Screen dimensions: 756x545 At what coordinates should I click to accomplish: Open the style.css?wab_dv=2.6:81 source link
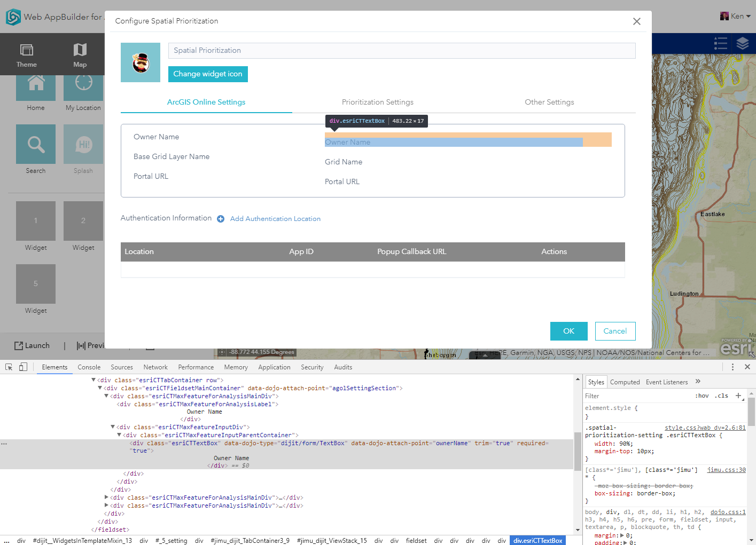coord(705,428)
